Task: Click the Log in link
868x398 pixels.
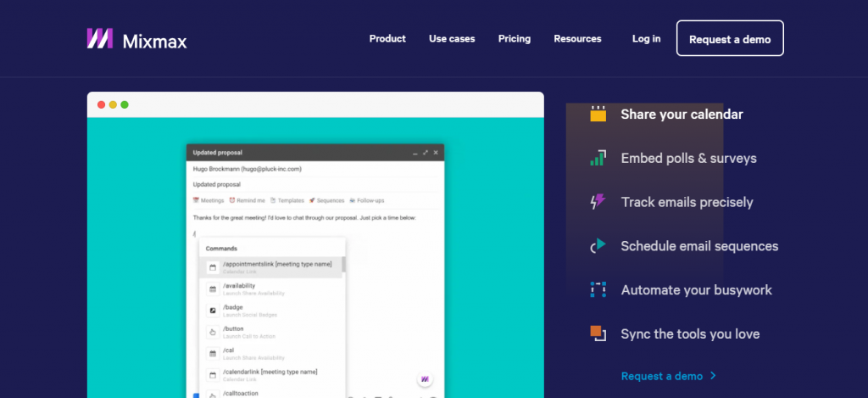Action: pos(647,39)
